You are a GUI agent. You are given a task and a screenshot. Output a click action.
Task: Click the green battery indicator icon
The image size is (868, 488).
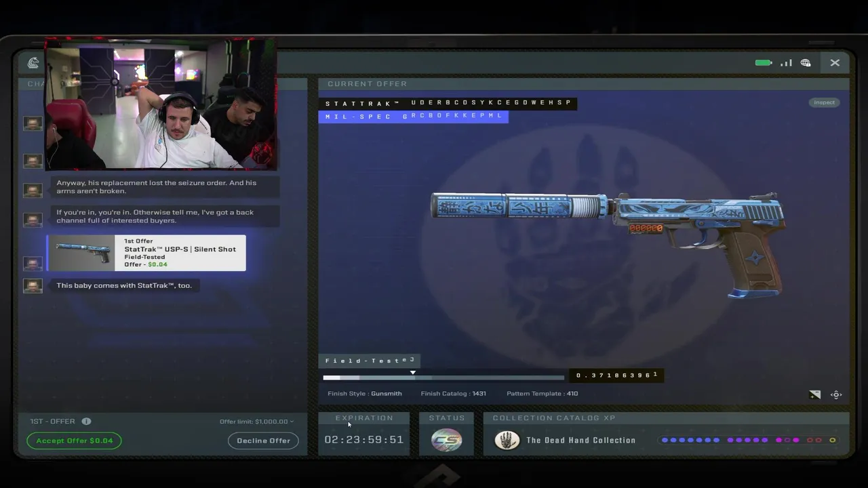tap(764, 63)
